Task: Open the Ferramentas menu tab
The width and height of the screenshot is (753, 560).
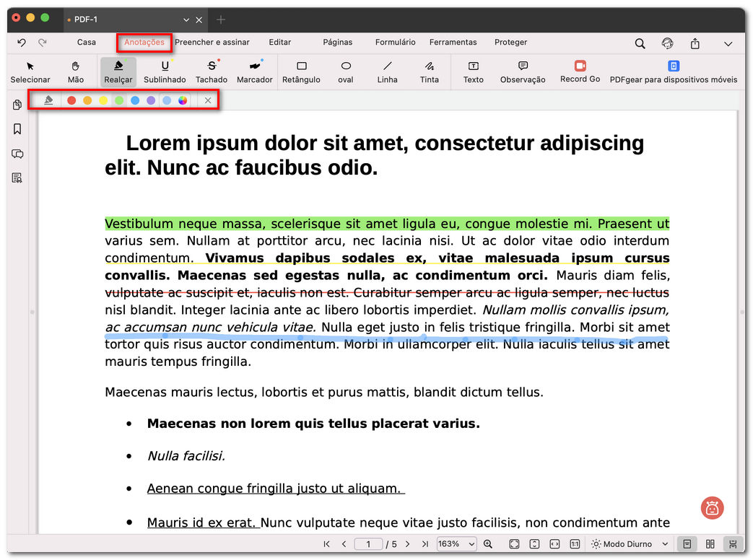Action: click(x=453, y=43)
